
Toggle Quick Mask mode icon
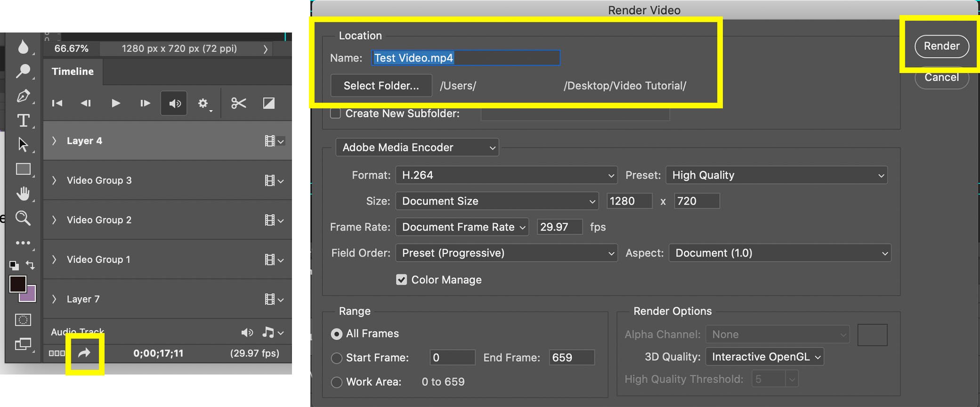(x=23, y=320)
